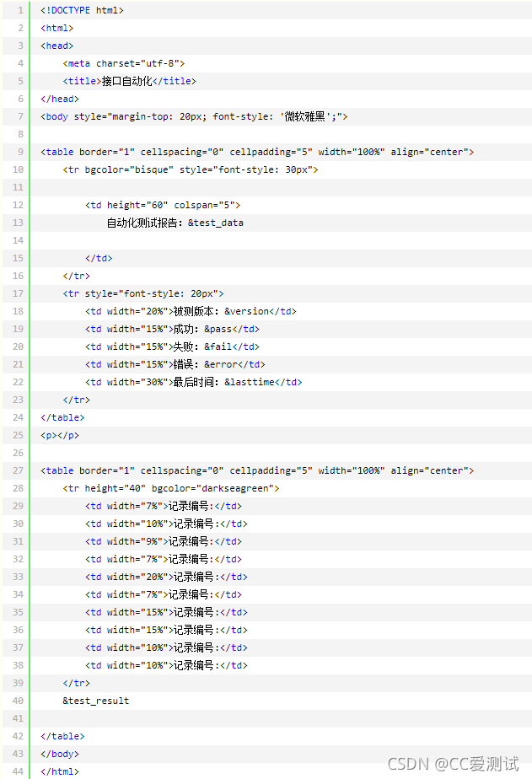
Task: Click line number 14 in the gutter
Action: click(x=18, y=240)
